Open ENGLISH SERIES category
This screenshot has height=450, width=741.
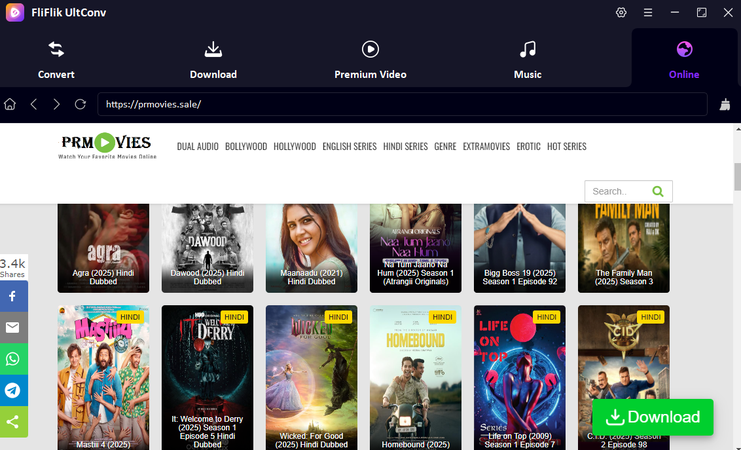click(x=349, y=147)
